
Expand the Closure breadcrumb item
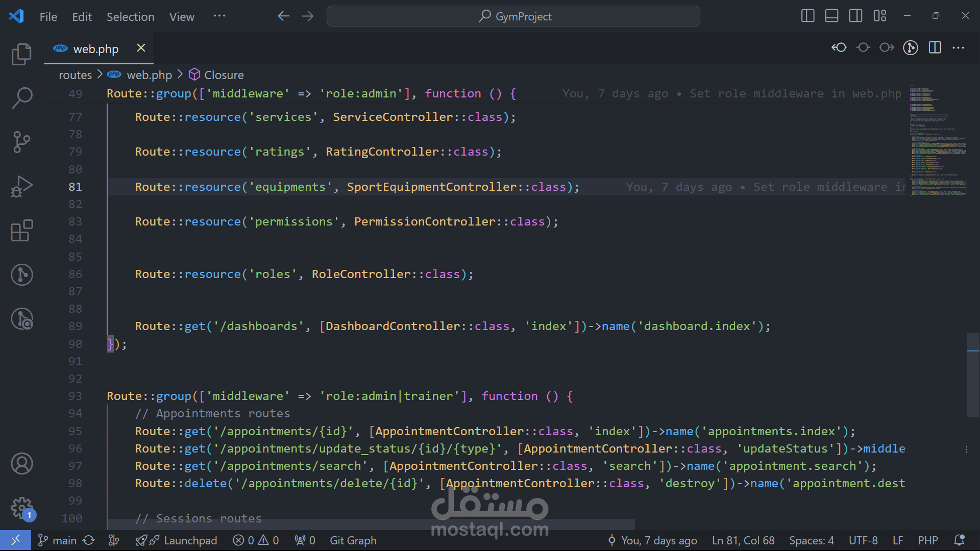click(x=224, y=75)
